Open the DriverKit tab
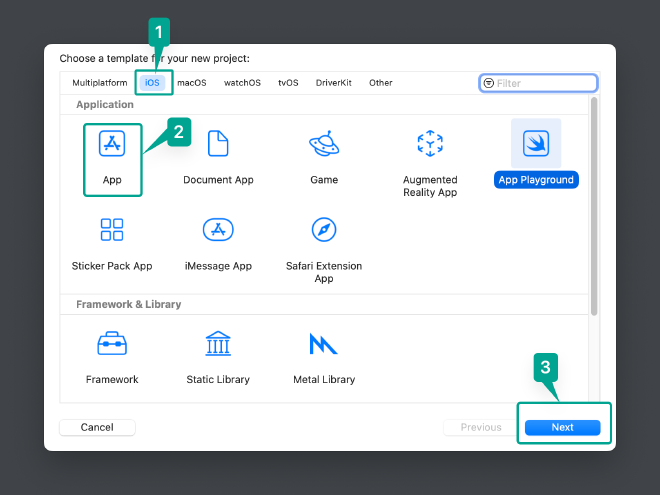The height and width of the screenshot is (495, 660). 334,83
